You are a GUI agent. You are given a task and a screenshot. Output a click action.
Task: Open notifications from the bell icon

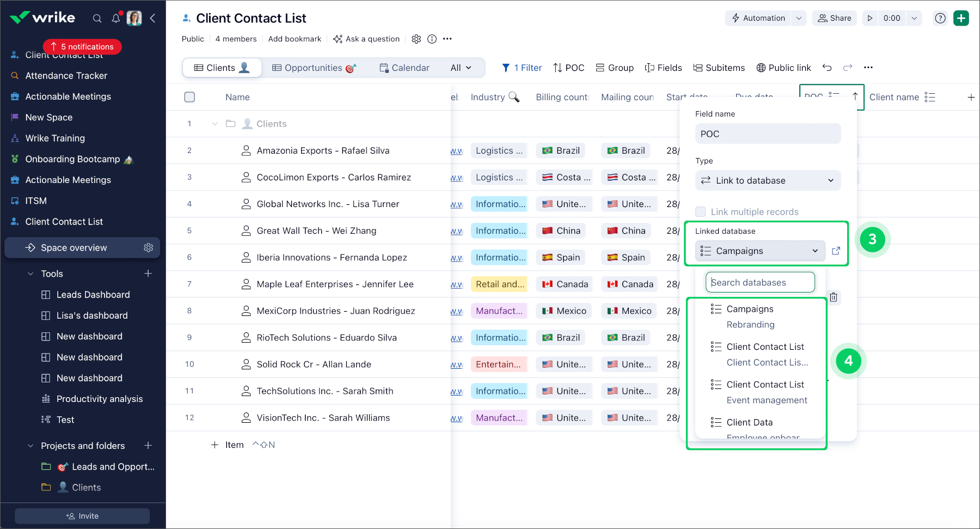(x=115, y=18)
